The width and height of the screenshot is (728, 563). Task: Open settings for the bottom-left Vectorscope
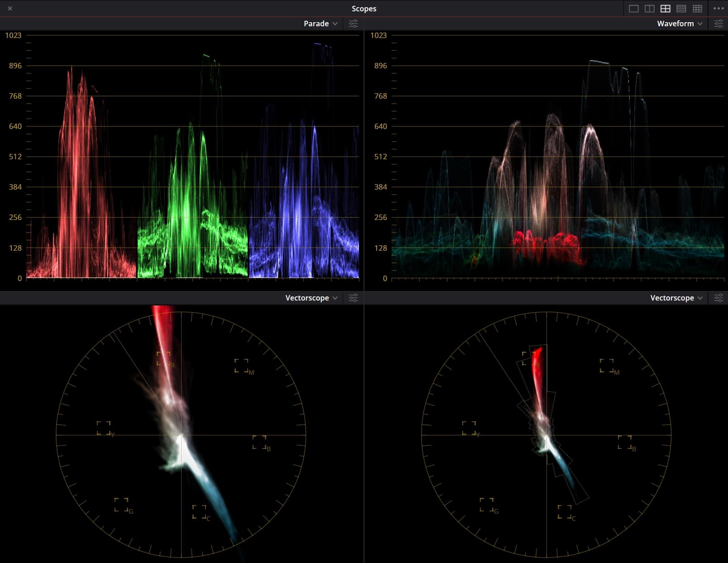pyautogui.click(x=353, y=298)
